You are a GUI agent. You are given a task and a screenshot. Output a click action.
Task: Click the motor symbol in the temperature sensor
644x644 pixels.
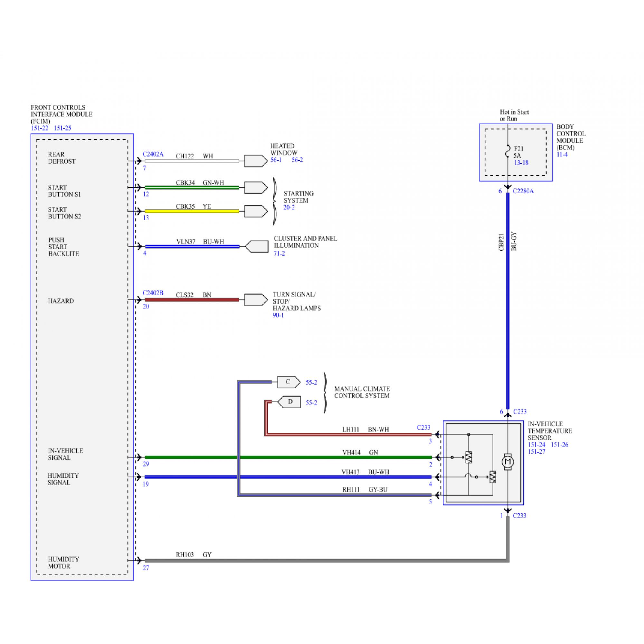pos(508,462)
